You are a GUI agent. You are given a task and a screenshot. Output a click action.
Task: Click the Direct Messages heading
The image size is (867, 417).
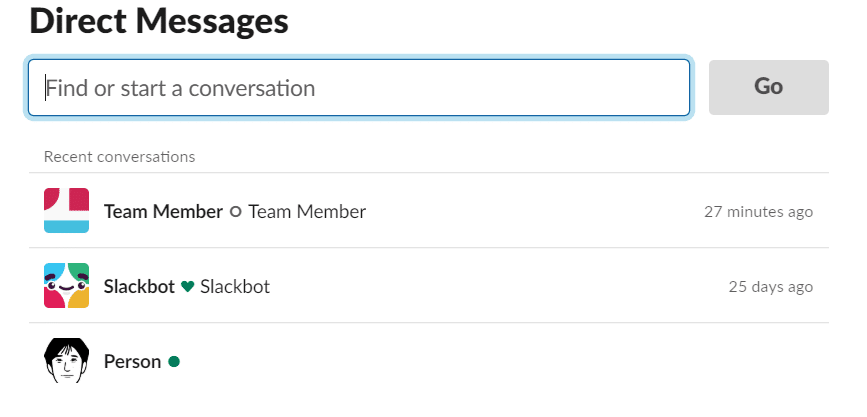tap(159, 21)
